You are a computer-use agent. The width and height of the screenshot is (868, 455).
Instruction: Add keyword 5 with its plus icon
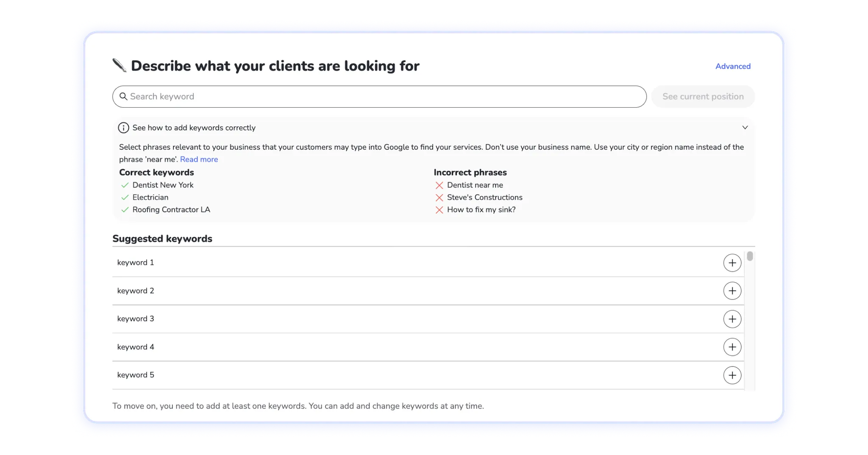(732, 375)
